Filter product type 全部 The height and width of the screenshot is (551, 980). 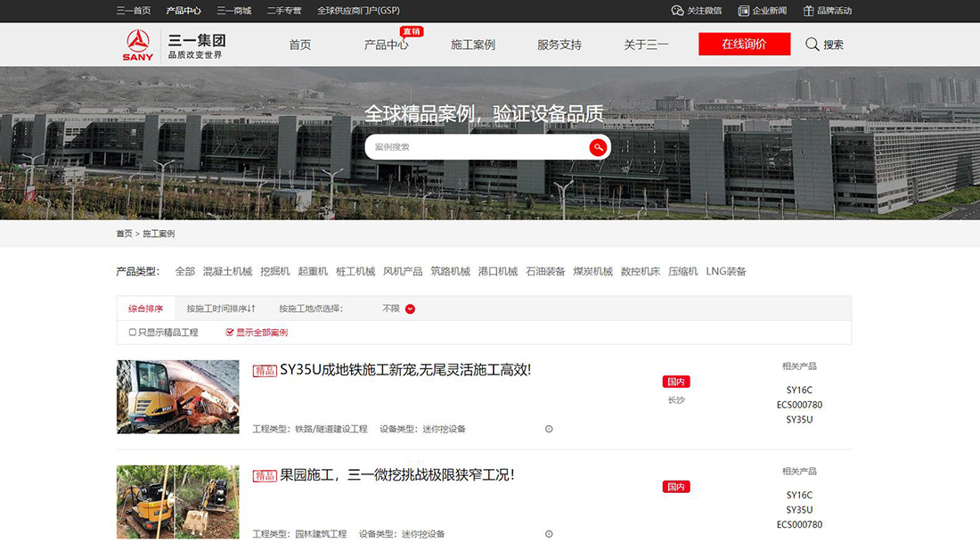click(x=185, y=271)
